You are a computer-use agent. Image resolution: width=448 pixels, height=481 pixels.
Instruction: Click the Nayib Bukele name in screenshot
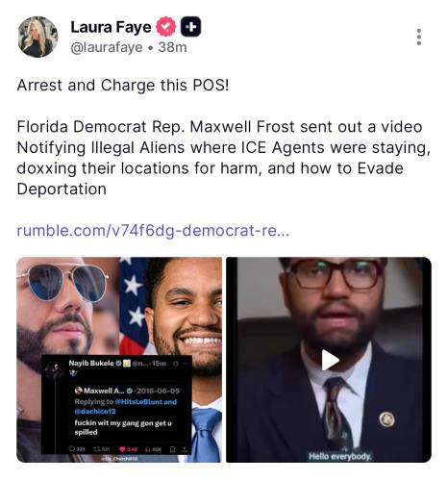(x=91, y=363)
